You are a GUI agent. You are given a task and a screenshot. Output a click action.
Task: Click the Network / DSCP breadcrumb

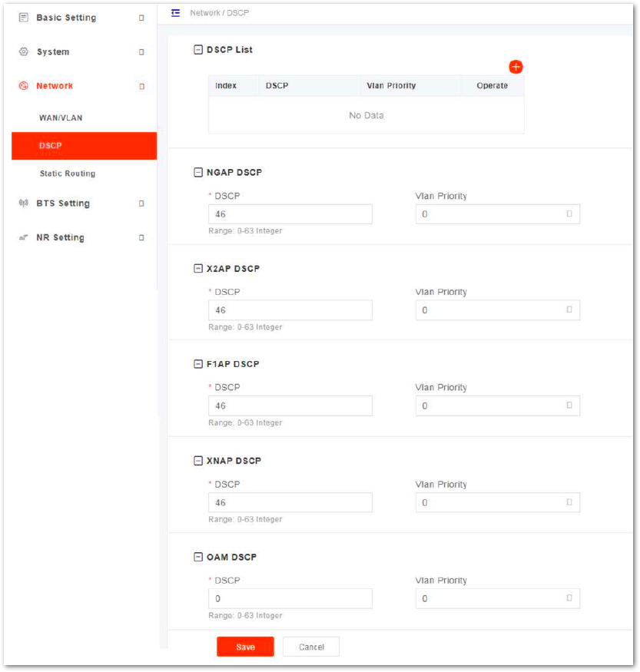(220, 13)
